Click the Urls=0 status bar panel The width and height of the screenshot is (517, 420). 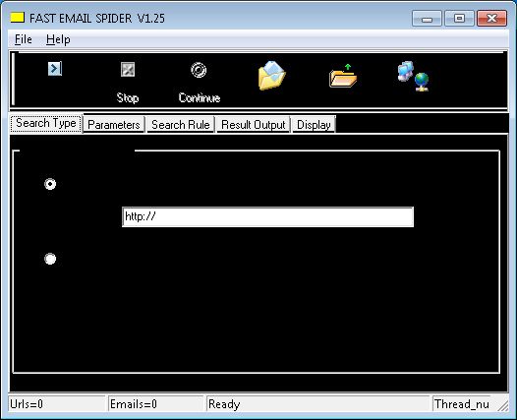click(56, 404)
